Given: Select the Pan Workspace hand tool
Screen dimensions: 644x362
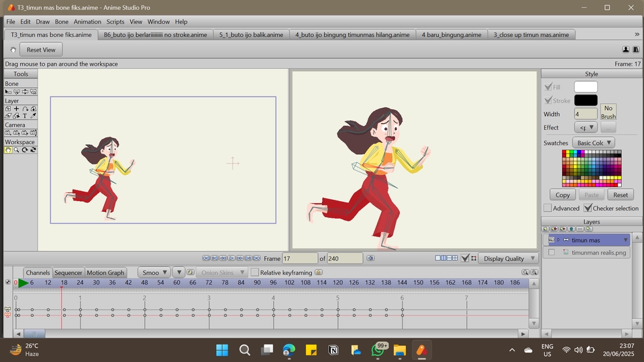Looking at the screenshot, I should (8, 150).
